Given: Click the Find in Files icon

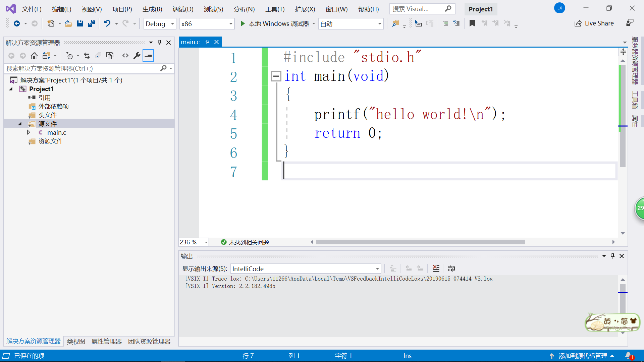Looking at the screenshot, I should 395,23.
